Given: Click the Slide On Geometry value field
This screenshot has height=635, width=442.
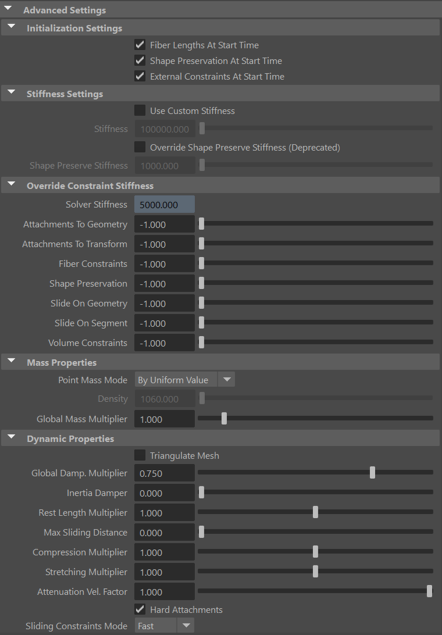Looking at the screenshot, I should point(164,304).
